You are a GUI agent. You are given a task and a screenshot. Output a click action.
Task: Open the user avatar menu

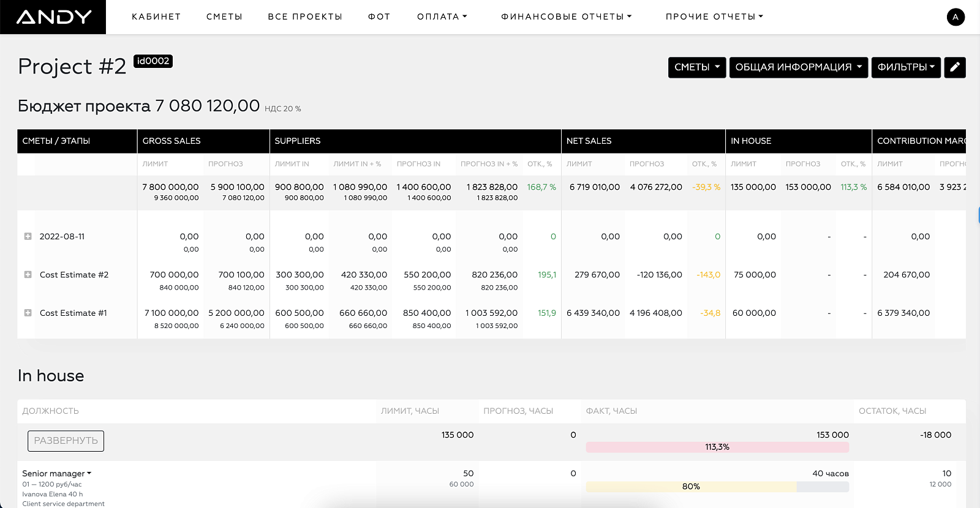956,17
